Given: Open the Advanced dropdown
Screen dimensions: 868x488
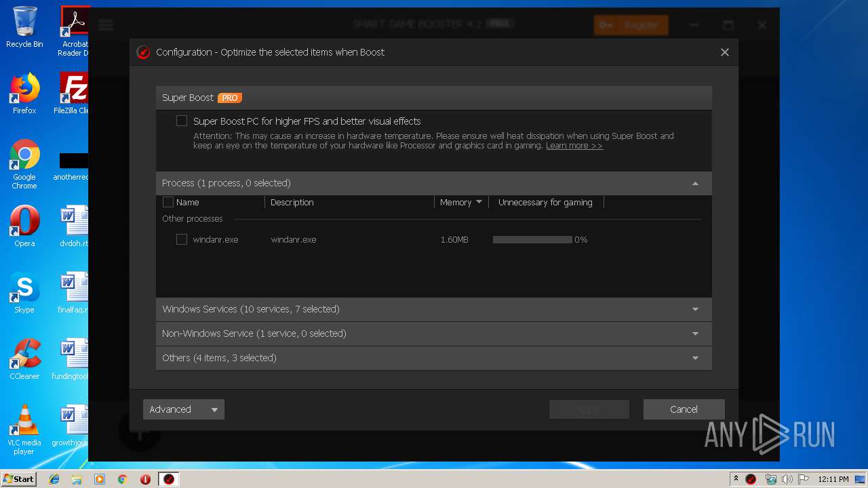Looking at the screenshot, I should pos(184,409).
